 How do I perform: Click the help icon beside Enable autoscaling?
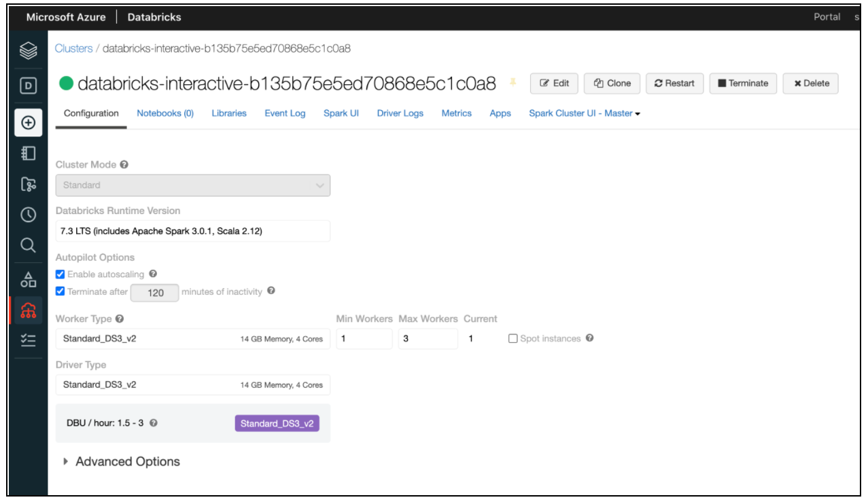[153, 274]
